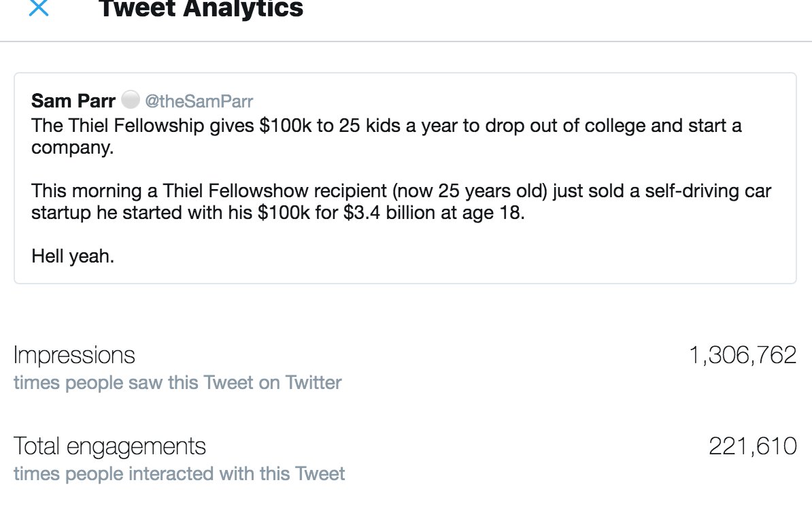Close the Tweet Analytics panel
The height and width of the screenshot is (506, 812).
pyautogui.click(x=39, y=8)
